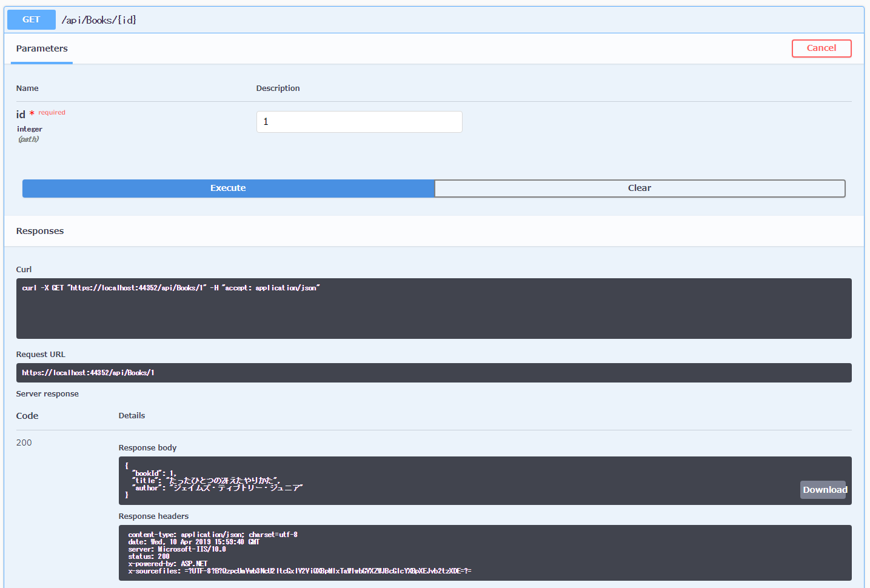
Task: Click the server Microsoft-IIS/10.0 header line
Action: point(177,549)
